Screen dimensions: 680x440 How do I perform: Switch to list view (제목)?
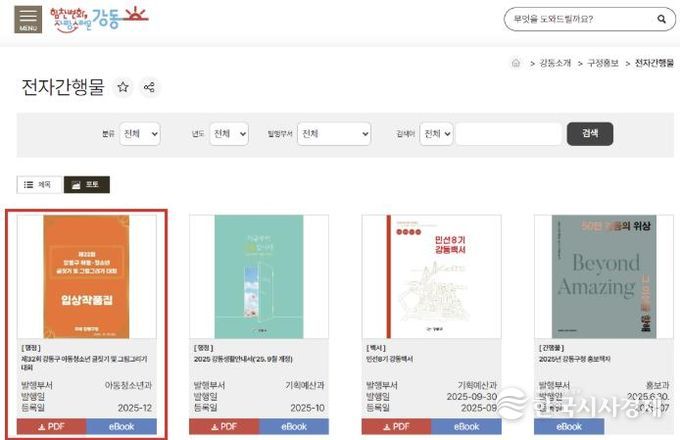37,185
